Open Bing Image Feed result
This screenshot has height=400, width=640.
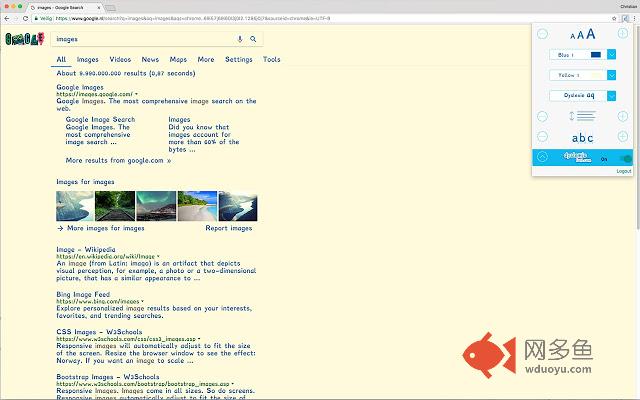tap(83, 294)
